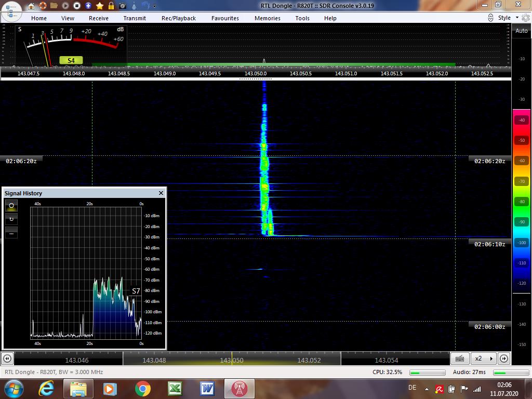
Task: Expand the quick access toolbar customize arrow
Action: click(155, 6)
